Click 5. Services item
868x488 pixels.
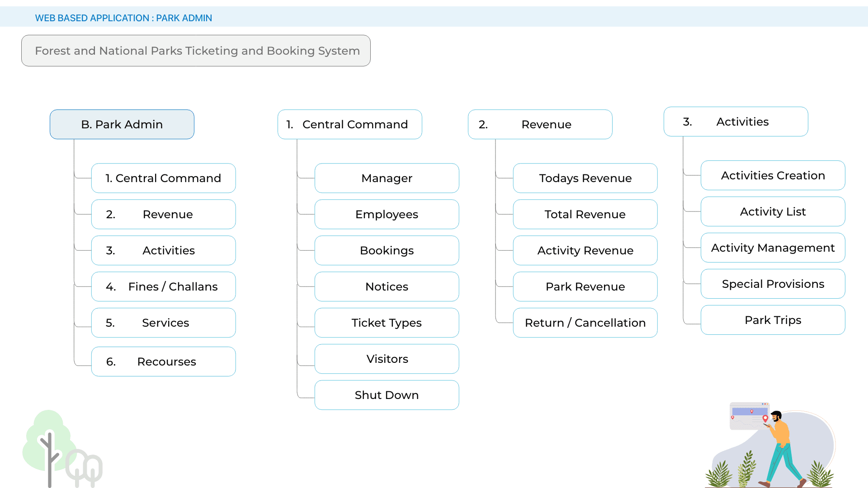tap(163, 323)
